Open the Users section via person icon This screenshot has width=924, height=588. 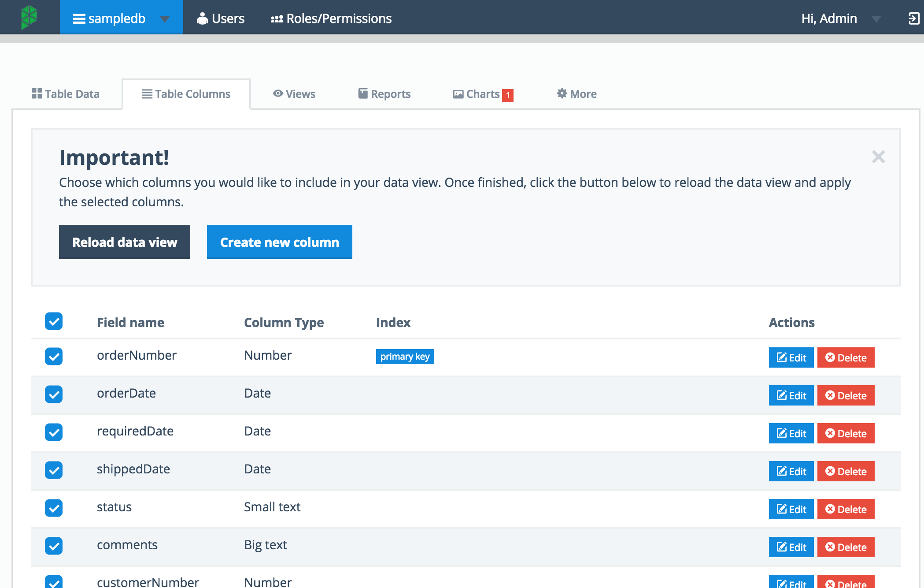tap(202, 18)
